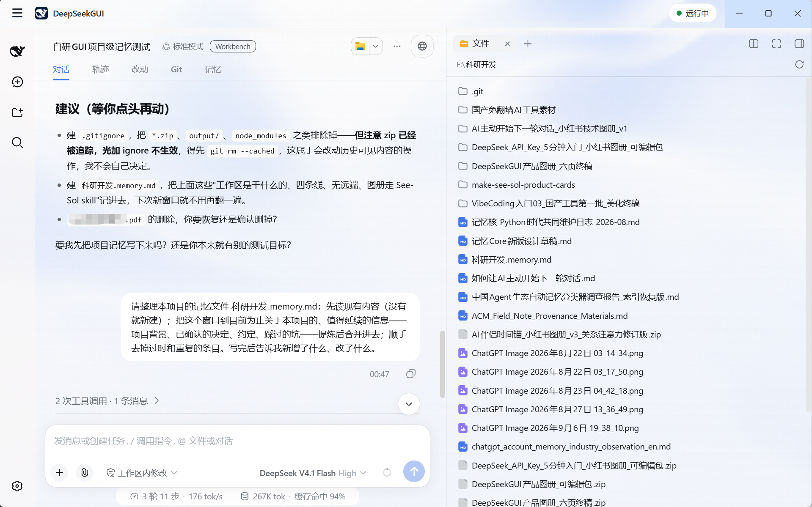Jump to the bottom of the conversation

point(409,404)
